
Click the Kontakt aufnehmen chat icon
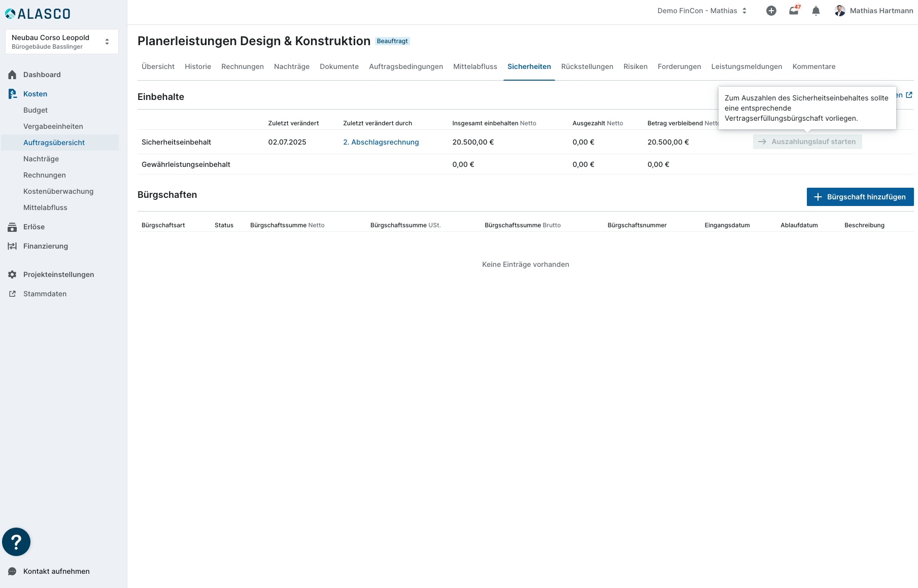pos(12,571)
